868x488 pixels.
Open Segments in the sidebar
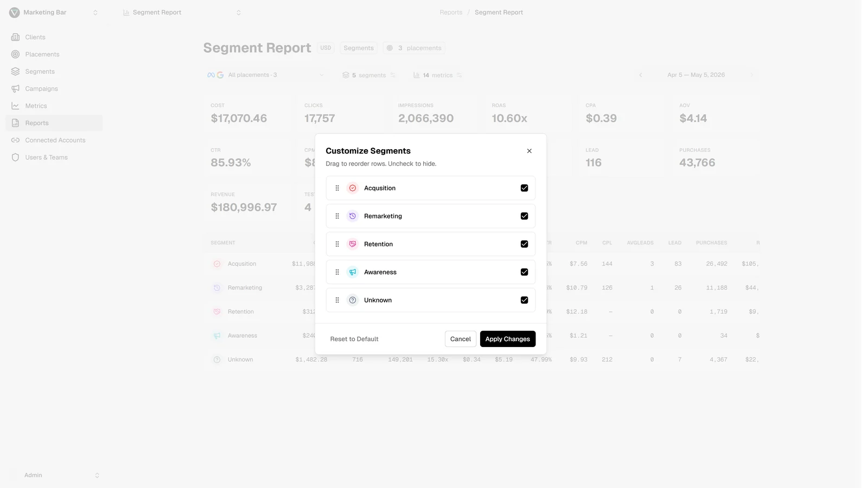(54, 72)
